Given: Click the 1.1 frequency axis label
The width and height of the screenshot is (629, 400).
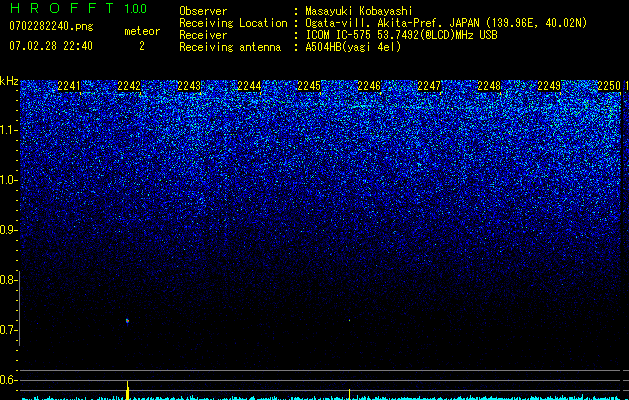Looking at the screenshot, I should [x=8, y=130].
